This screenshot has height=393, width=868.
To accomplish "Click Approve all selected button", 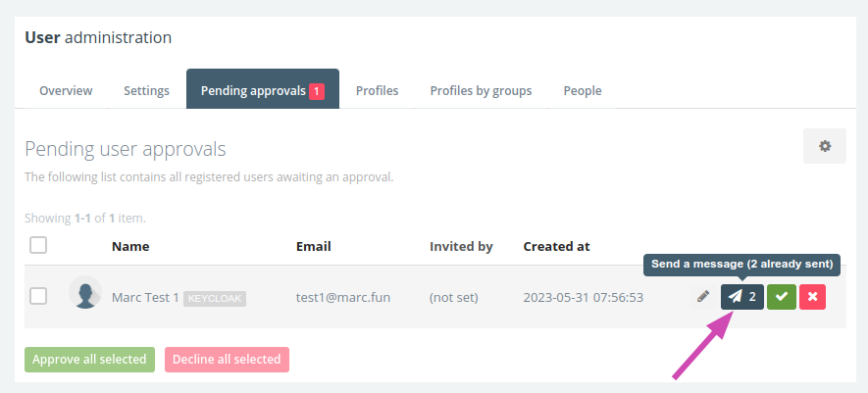I will pos(89,360).
